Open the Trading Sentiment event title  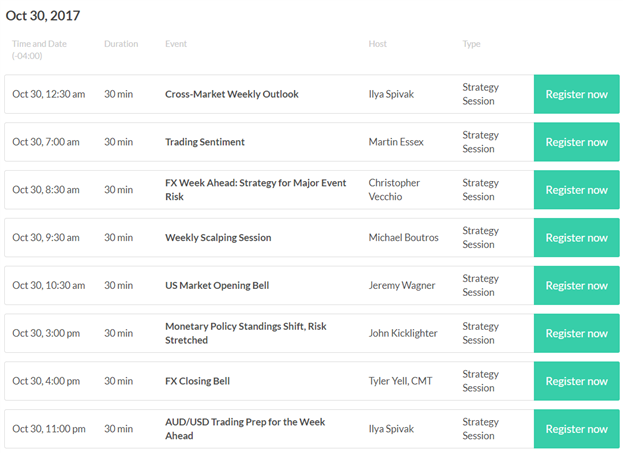point(204,142)
